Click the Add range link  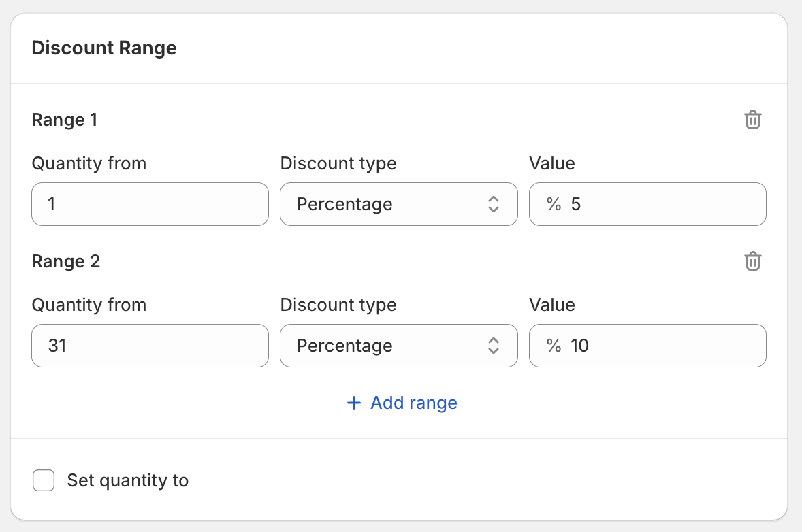[x=413, y=403]
